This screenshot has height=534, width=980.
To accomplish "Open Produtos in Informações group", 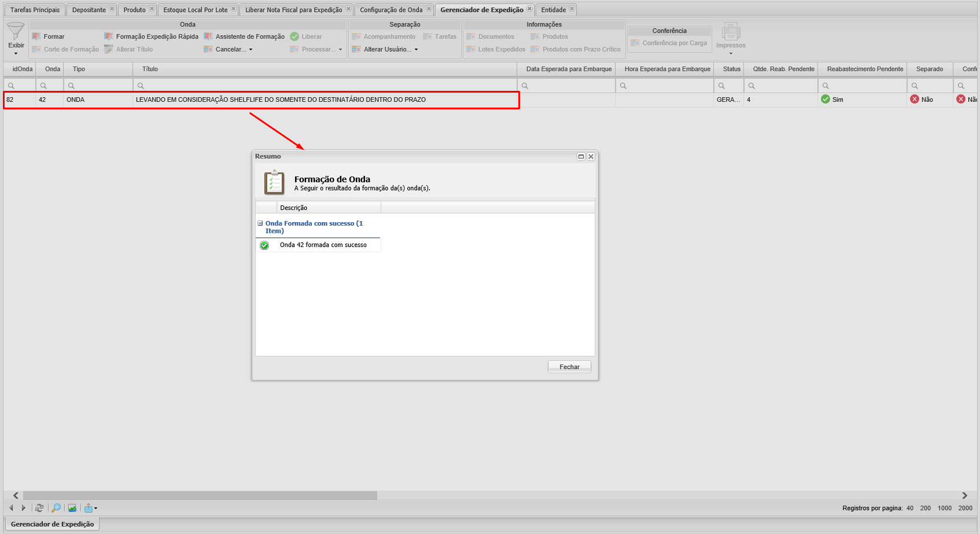I will [x=549, y=36].
